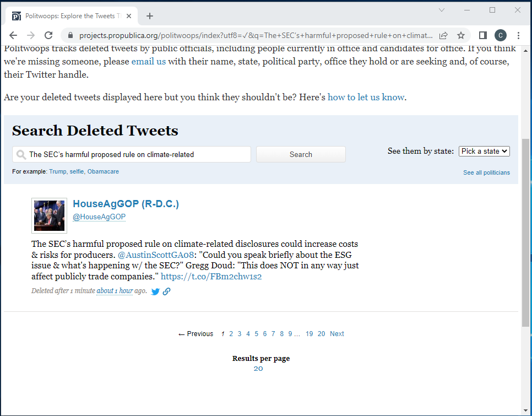The image size is (532, 416).
Task: Click the Next pagination link
Action: tap(337, 334)
